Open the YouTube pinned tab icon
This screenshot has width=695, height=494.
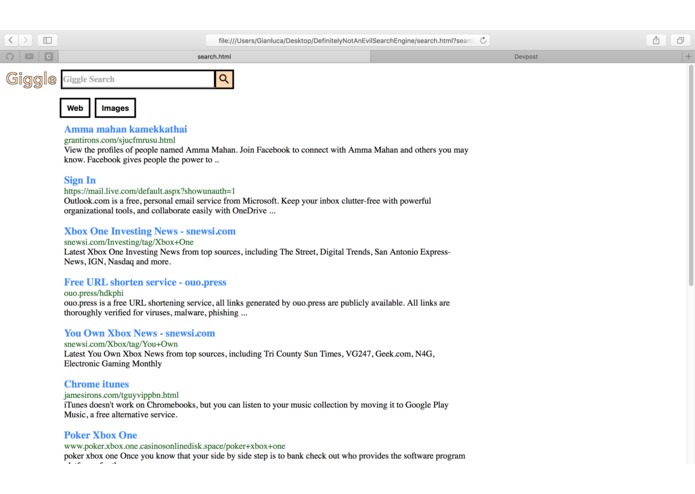29,56
